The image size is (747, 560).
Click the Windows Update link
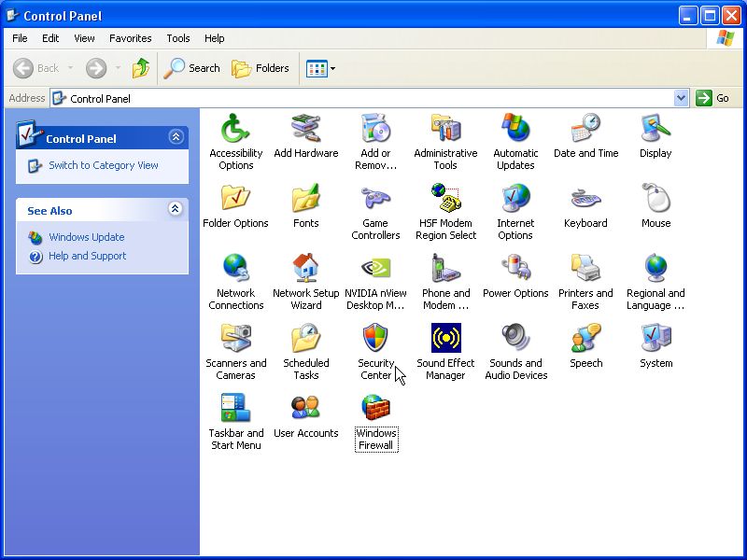click(86, 237)
